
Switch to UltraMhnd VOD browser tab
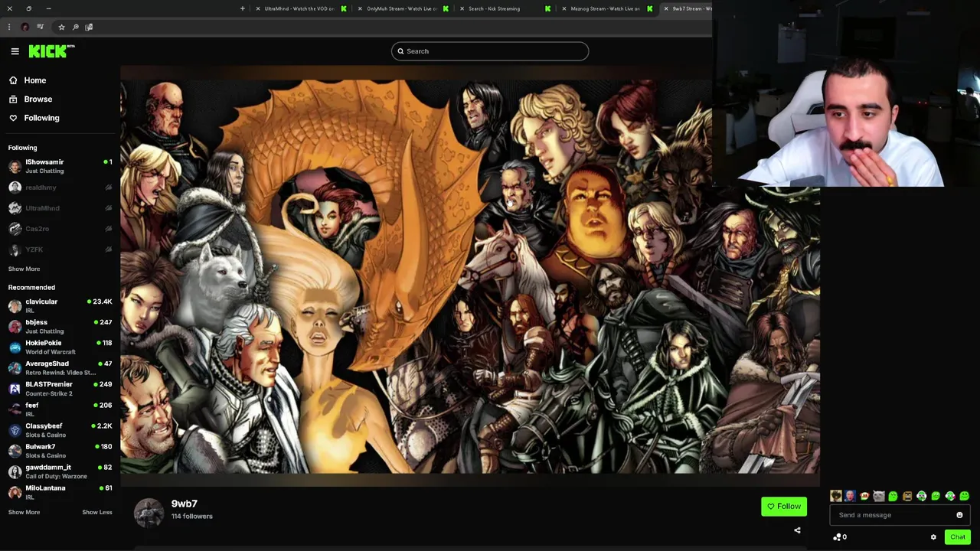coord(299,8)
